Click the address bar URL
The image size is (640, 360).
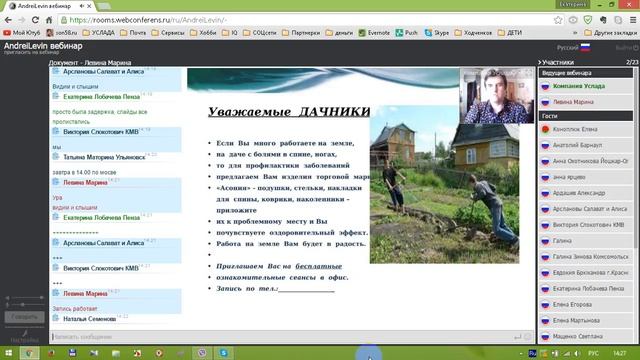148,20
